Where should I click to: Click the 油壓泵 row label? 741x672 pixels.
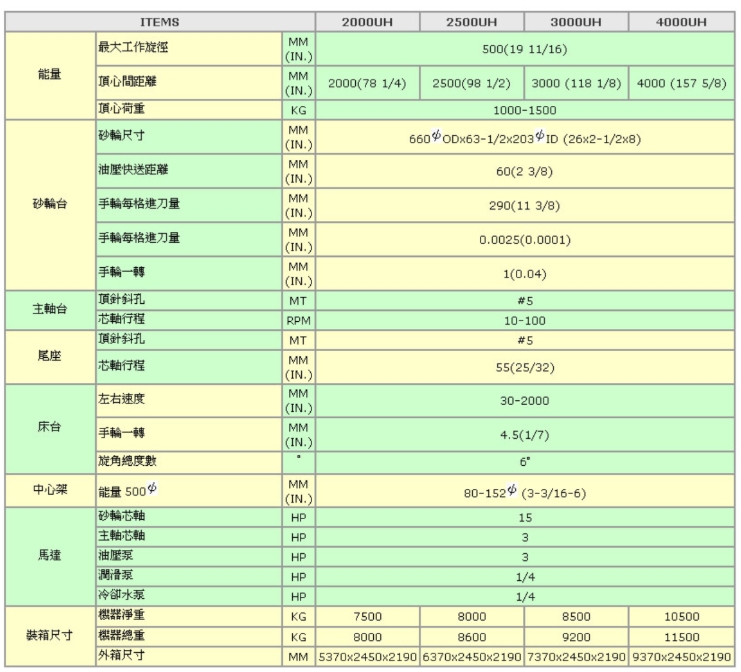116,555
